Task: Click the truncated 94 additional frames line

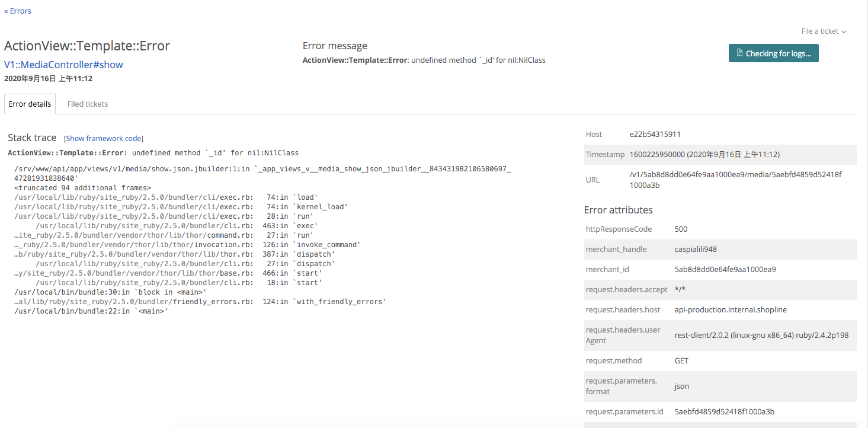Action: pyautogui.click(x=82, y=188)
